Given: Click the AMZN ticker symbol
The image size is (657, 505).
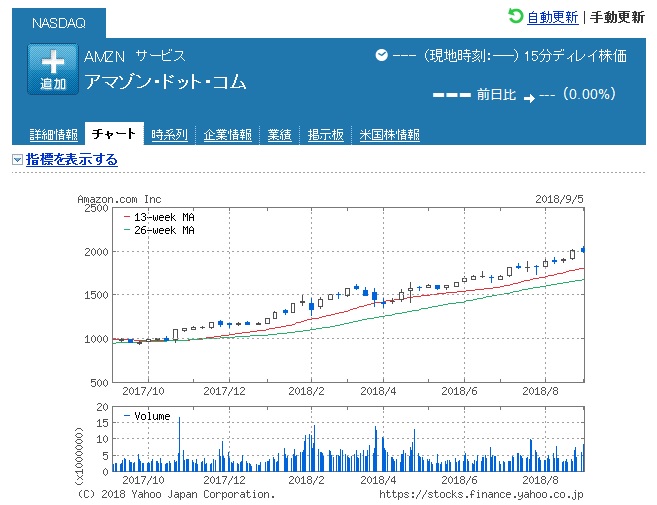Looking at the screenshot, I should point(104,56).
